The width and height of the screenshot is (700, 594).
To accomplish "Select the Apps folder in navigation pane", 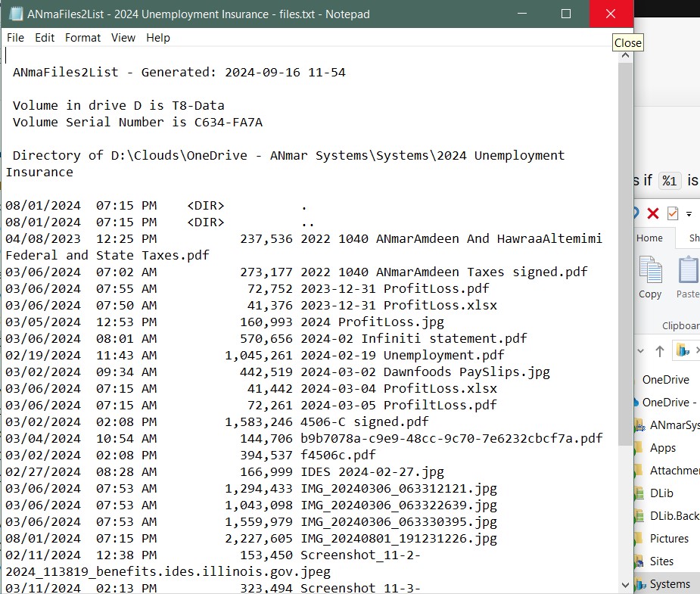I will click(662, 448).
